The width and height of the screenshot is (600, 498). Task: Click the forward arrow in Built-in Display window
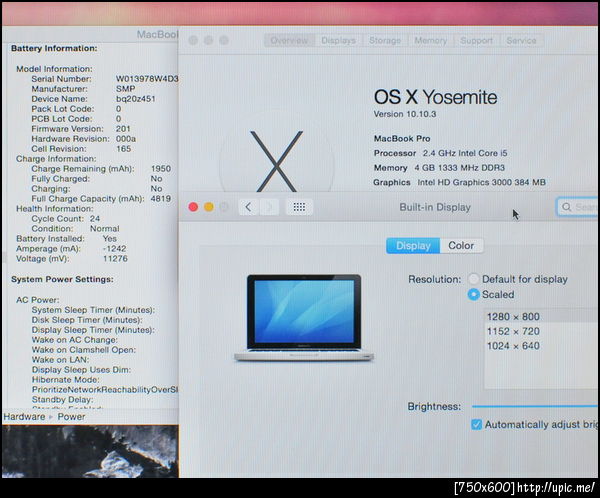tap(269, 207)
